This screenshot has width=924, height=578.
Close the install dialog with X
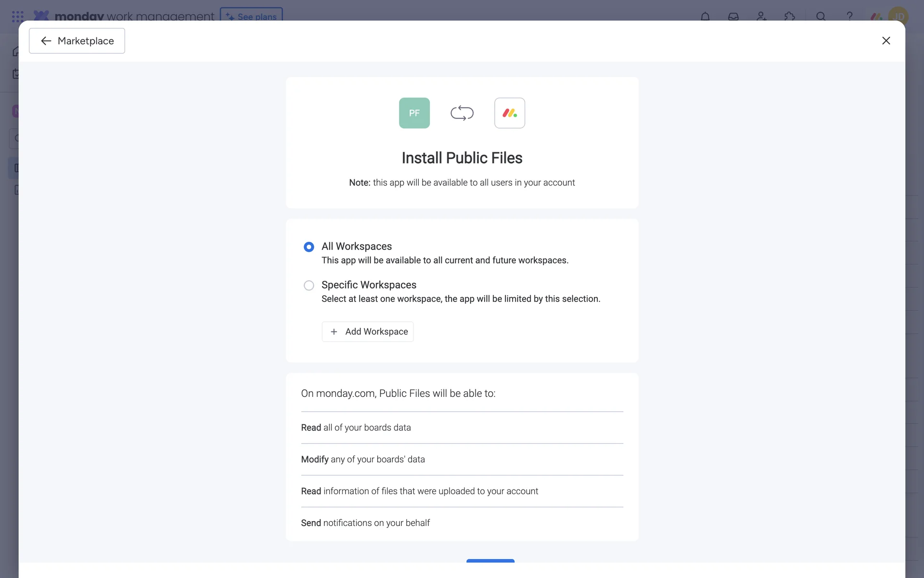[886, 41]
